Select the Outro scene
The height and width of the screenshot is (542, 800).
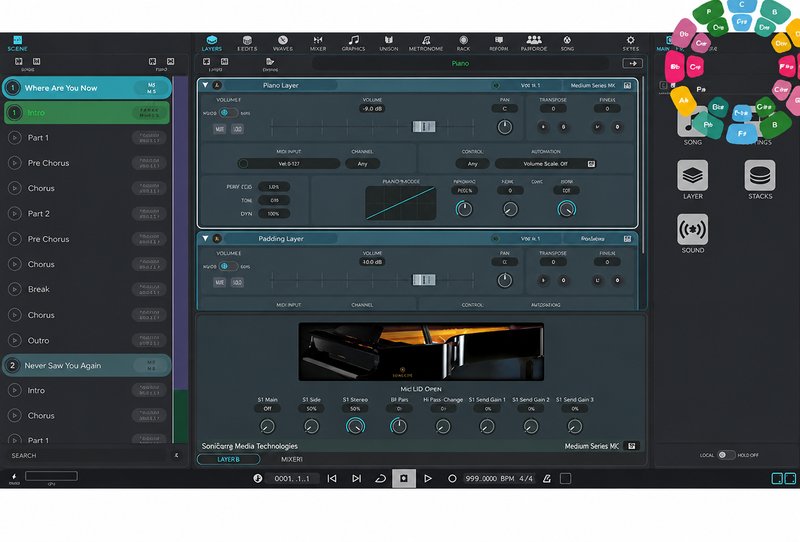pyautogui.click(x=87, y=340)
